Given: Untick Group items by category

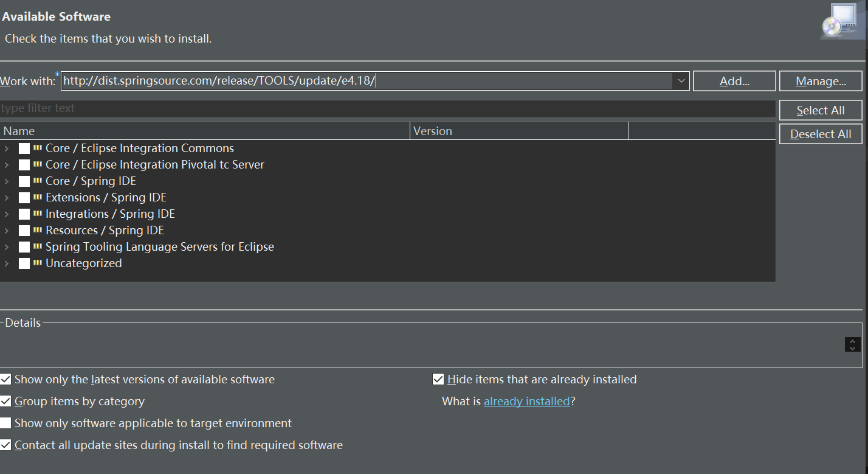Looking at the screenshot, I should coord(5,401).
